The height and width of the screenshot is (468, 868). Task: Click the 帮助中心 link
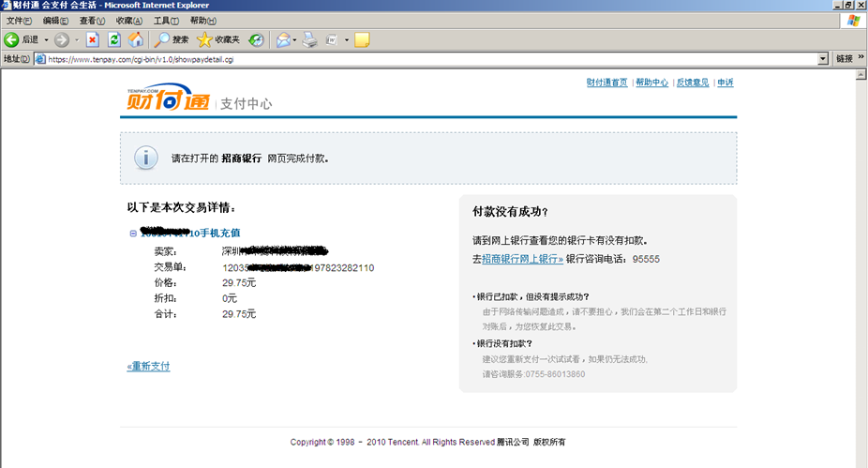tap(651, 83)
